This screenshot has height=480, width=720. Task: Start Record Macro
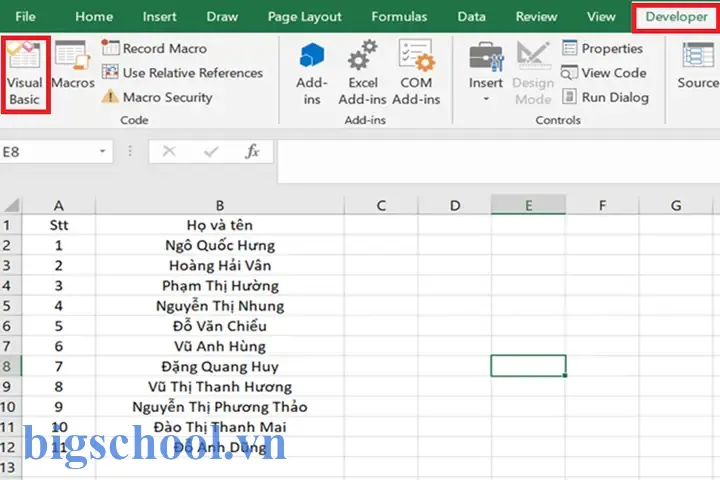pos(154,48)
